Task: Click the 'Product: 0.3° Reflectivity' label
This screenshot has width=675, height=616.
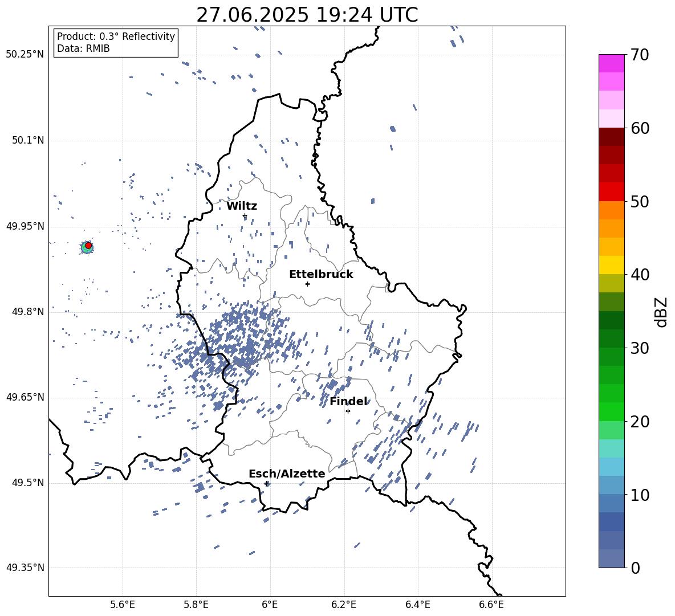Action: (x=116, y=36)
